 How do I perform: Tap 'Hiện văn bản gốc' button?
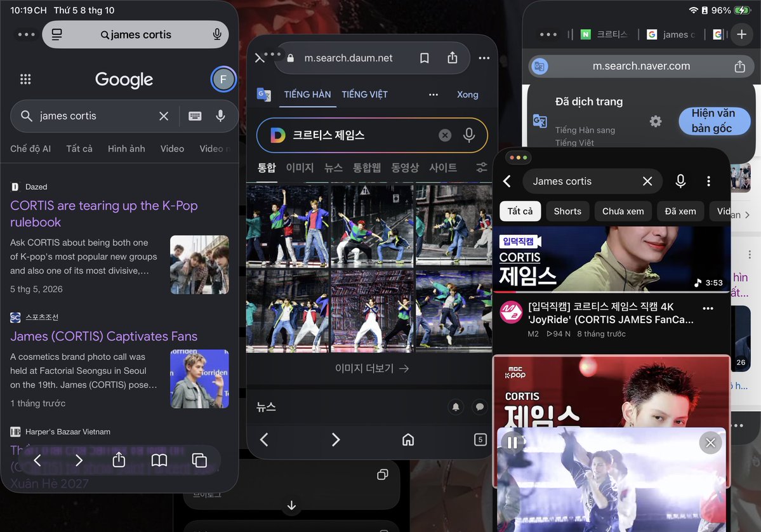click(x=713, y=121)
